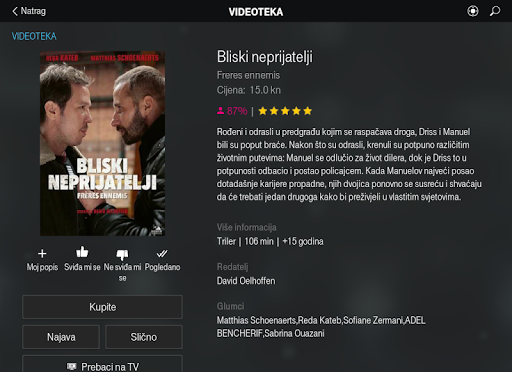512x372 pixels.
Task: Click the Bliski neprijatelji poster
Action: pyautogui.click(x=102, y=143)
